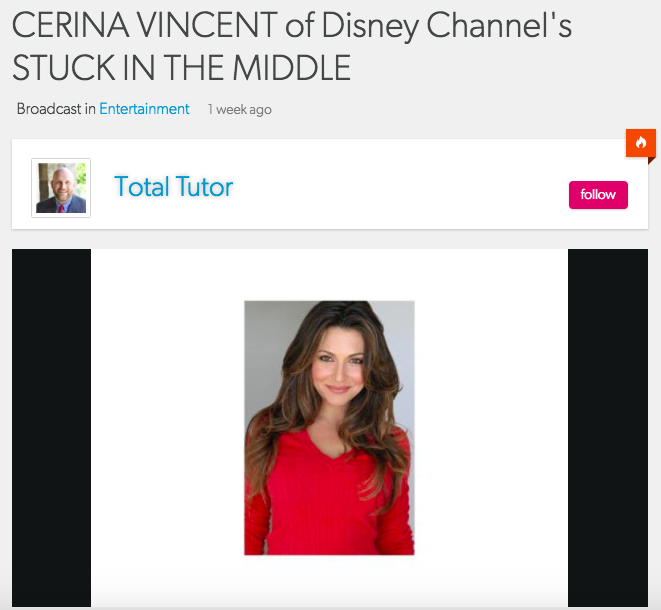Click the dark ribbon fold under flame badge
Viewport: 661px width, 610px height.
652,161
